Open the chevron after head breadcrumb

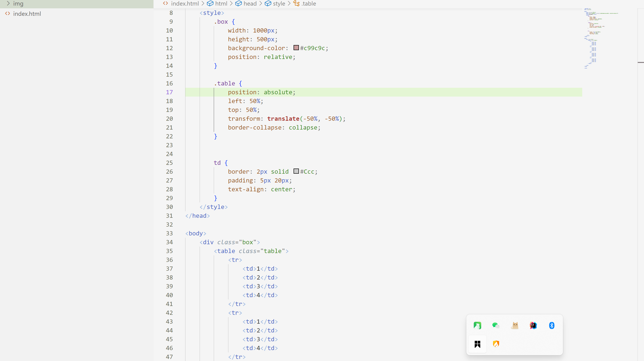pos(261,3)
